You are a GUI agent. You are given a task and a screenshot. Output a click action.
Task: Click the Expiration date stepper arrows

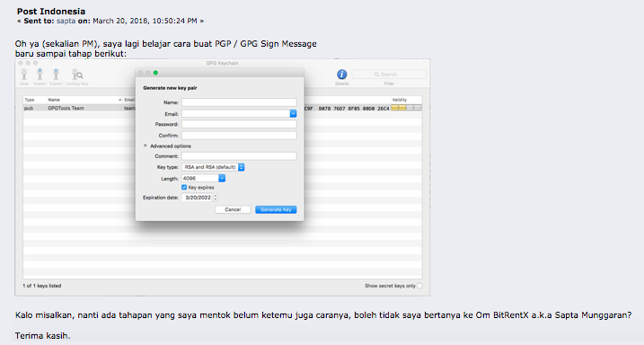click(216, 198)
